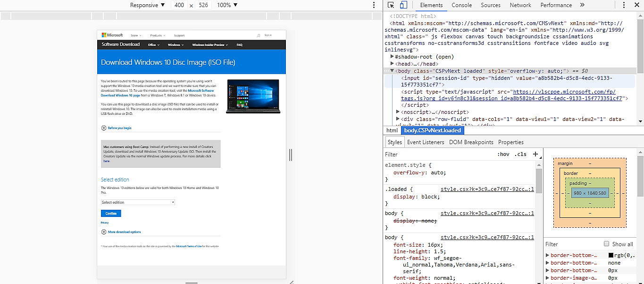The width and height of the screenshot is (644, 284).
Task: Toggle the Show all checkbox
Action: point(607,244)
